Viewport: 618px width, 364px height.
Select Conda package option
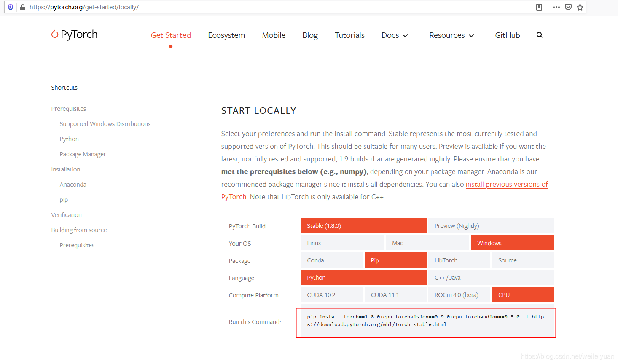point(332,260)
